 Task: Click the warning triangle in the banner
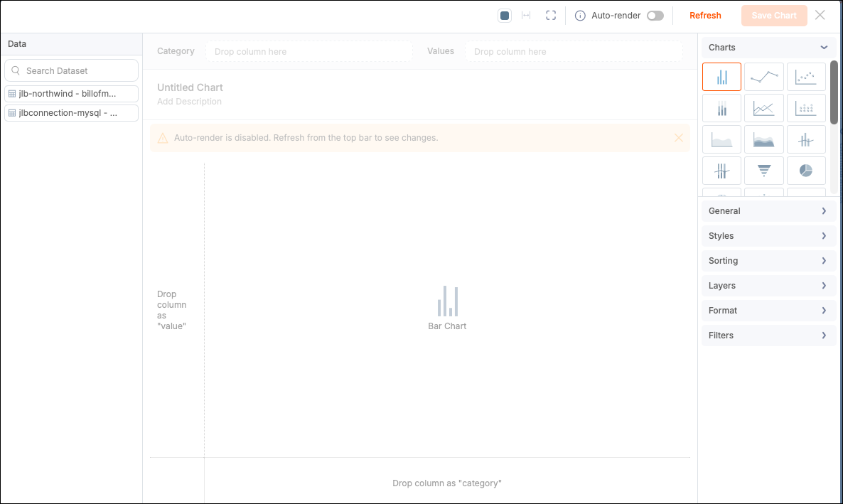(162, 138)
